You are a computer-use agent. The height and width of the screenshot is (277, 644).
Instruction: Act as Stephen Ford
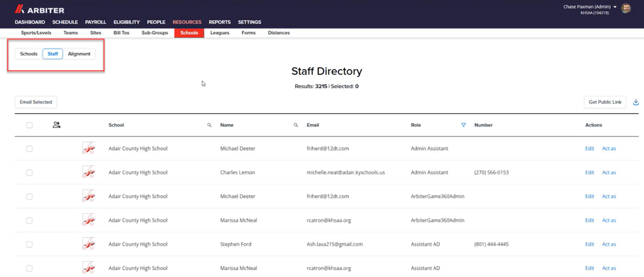(x=609, y=244)
